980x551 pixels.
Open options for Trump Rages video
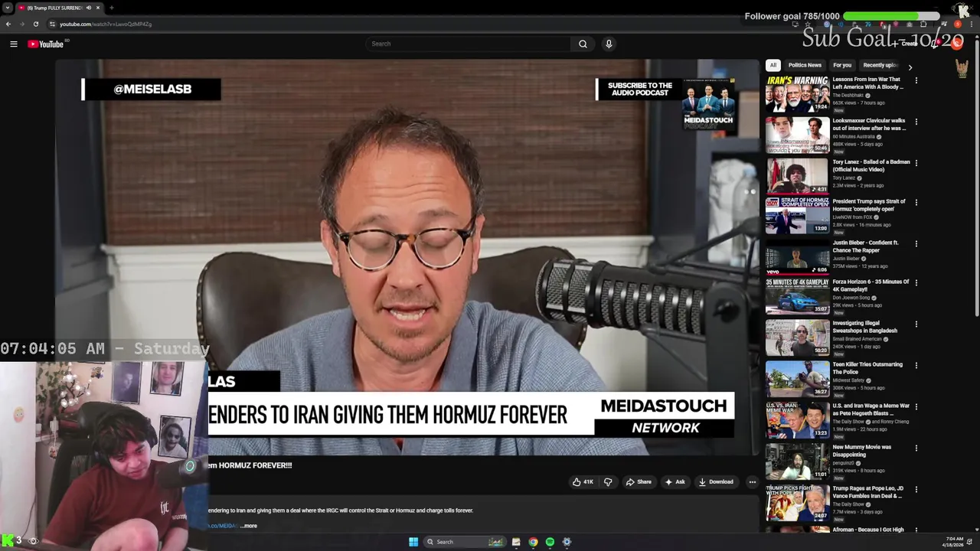[x=916, y=490]
